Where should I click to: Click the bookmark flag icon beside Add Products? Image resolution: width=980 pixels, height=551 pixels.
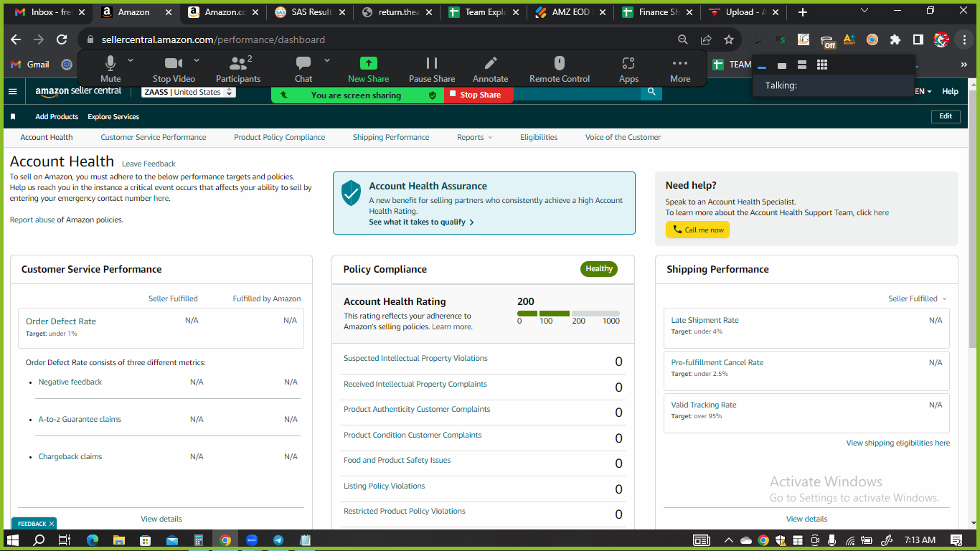[x=13, y=116]
